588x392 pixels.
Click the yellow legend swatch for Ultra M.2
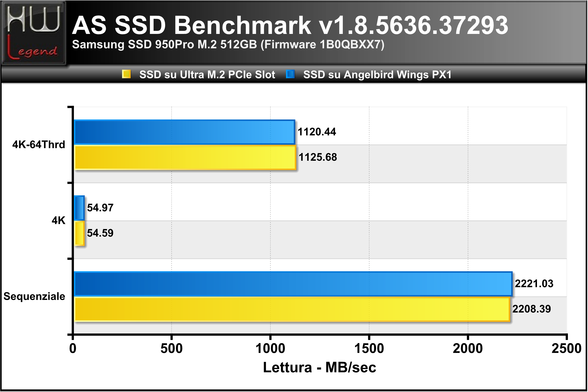pos(126,74)
